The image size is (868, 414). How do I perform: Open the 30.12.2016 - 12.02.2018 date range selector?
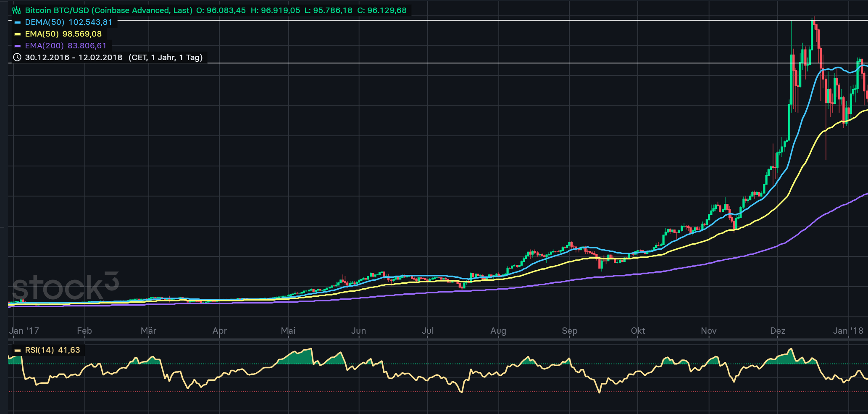click(x=74, y=58)
